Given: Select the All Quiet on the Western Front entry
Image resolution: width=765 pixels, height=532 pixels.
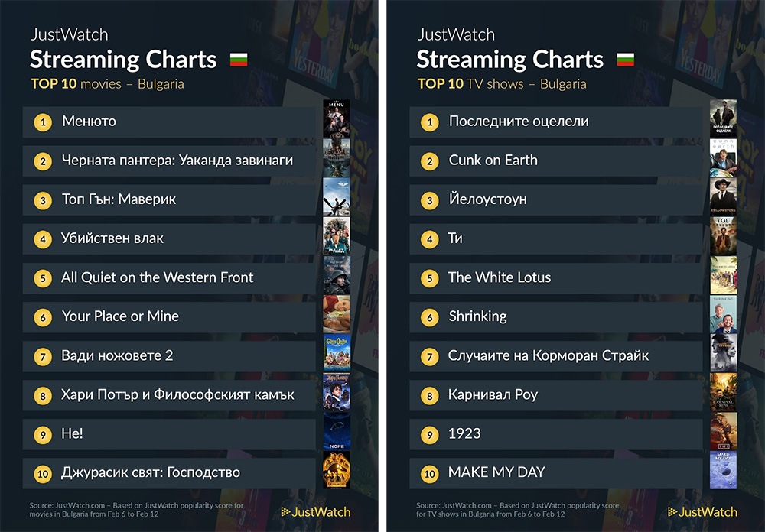Looking at the screenshot, I should 169,278.
